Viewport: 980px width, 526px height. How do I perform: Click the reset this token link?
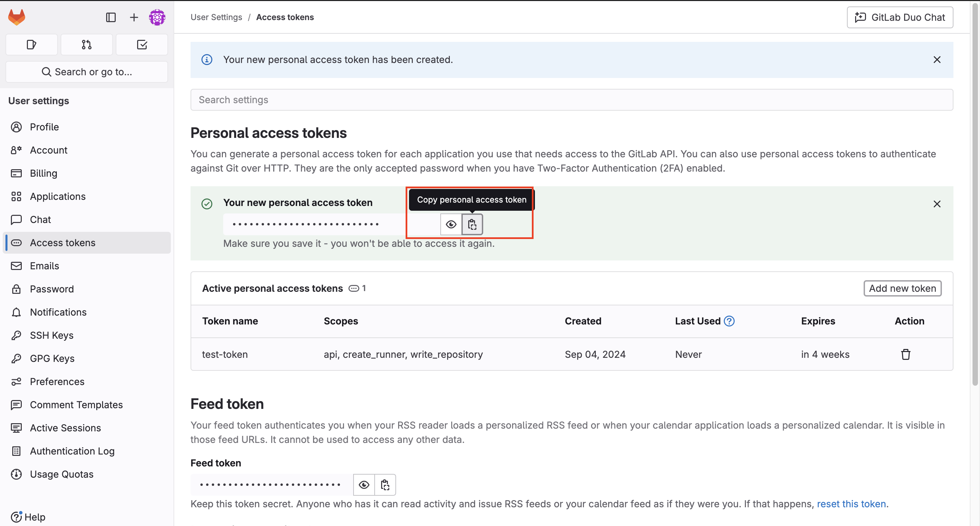coord(851,504)
